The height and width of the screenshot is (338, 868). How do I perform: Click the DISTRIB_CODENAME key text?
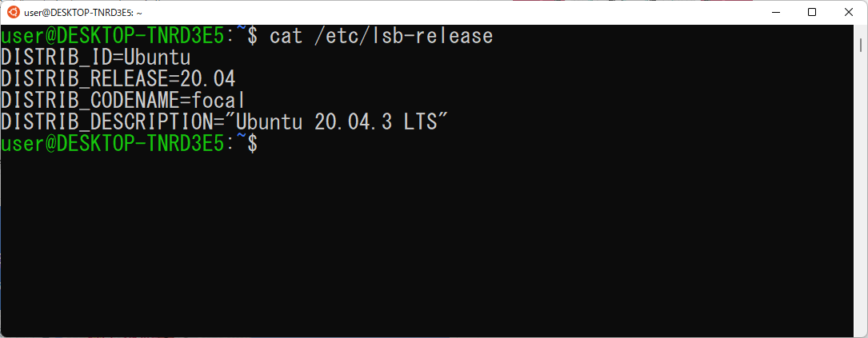pos(90,100)
